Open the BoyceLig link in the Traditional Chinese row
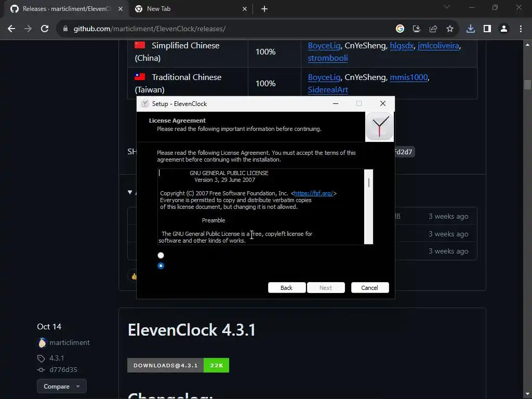 click(324, 77)
